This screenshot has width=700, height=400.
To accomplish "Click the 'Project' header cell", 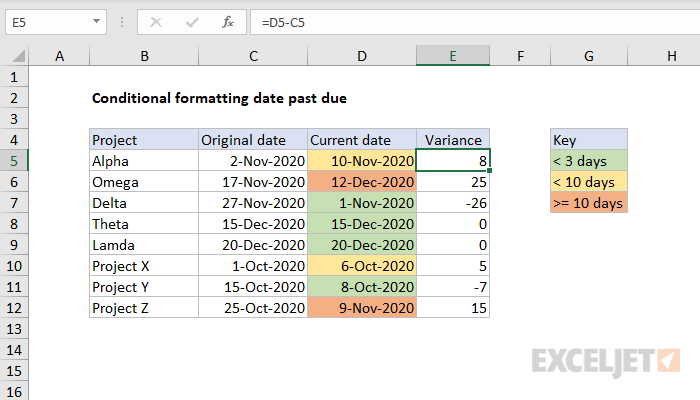I will [144, 140].
